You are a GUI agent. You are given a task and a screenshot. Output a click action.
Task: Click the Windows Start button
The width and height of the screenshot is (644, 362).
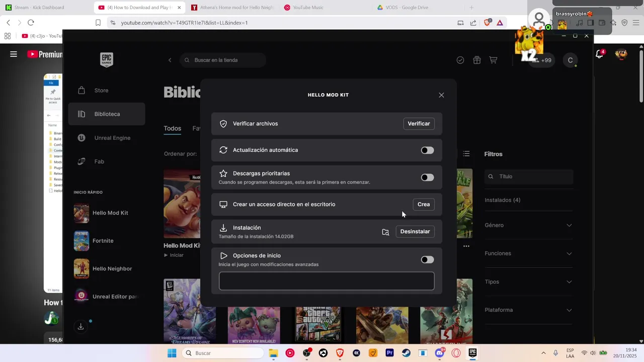click(172, 353)
